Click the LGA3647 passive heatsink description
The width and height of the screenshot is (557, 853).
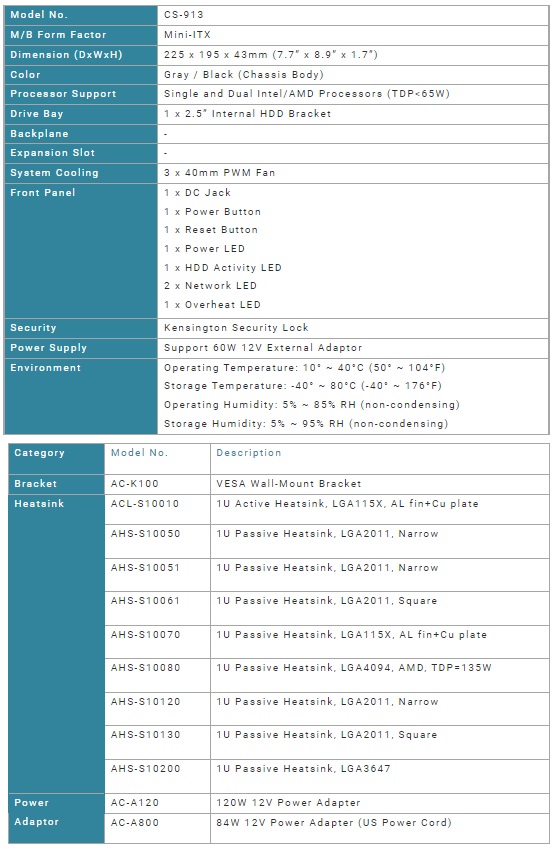[303, 769]
